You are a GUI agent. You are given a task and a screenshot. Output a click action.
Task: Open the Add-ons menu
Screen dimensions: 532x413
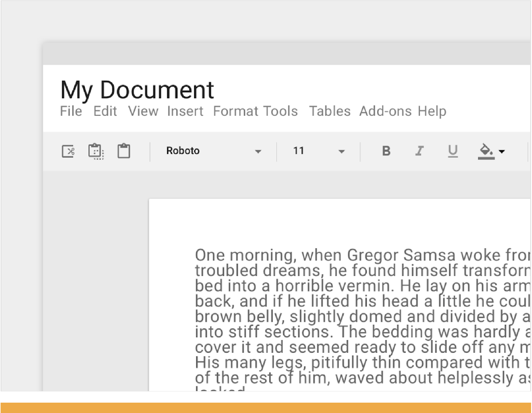click(x=385, y=111)
